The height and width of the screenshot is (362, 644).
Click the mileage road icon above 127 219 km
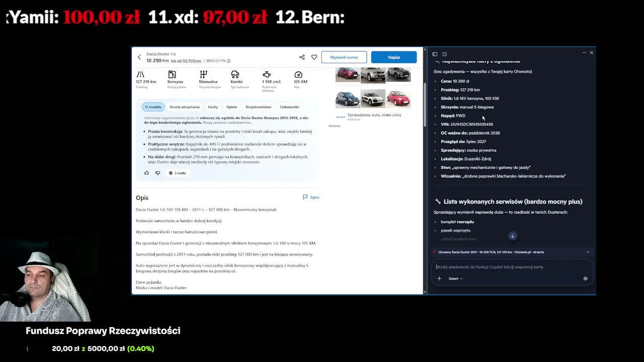140,74
